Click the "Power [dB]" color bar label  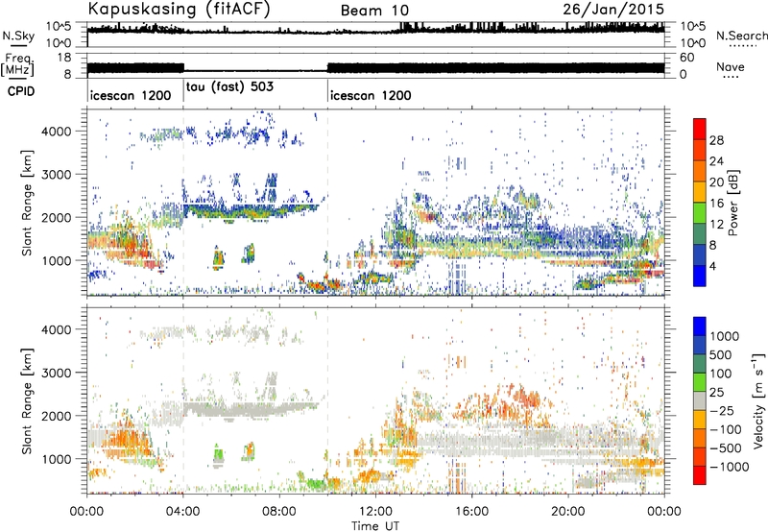[x=732, y=203]
